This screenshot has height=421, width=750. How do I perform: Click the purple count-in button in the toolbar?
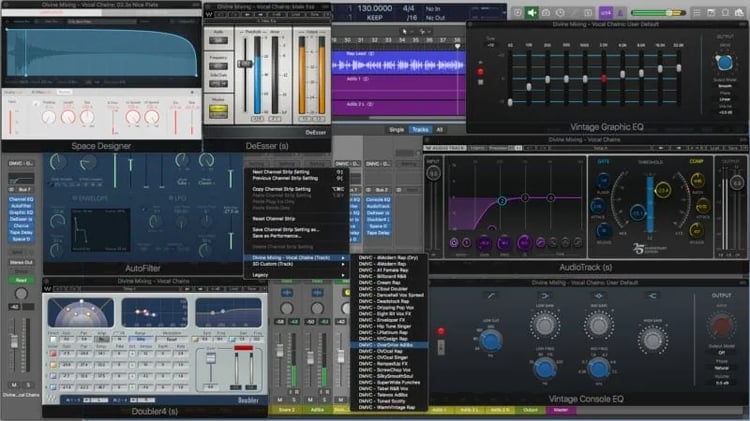pyautogui.click(x=606, y=13)
